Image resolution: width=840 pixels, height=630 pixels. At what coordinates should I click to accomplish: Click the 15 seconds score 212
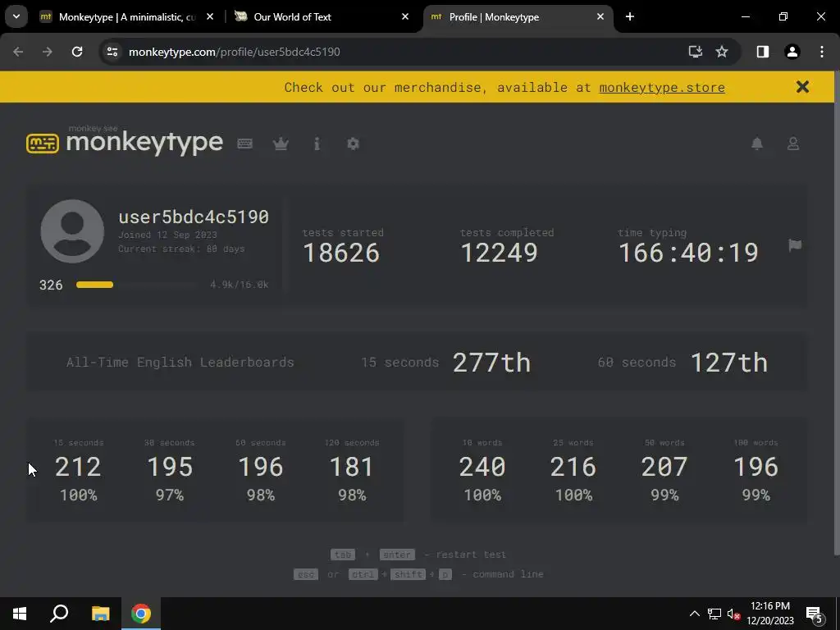tap(78, 467)
